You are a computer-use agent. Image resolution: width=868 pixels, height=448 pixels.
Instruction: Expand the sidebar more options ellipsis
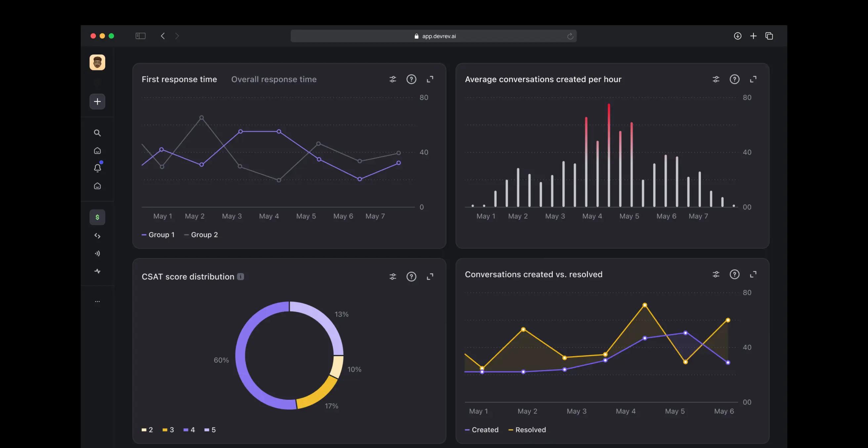(x=97, y=301)
